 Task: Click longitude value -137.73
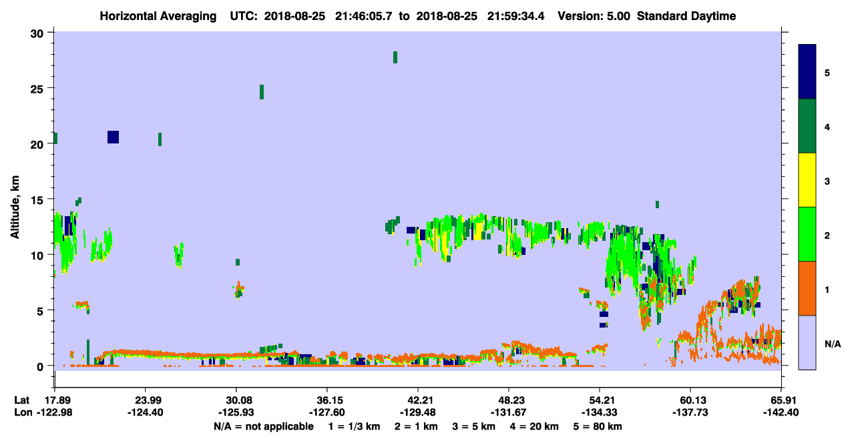(690, 413)
